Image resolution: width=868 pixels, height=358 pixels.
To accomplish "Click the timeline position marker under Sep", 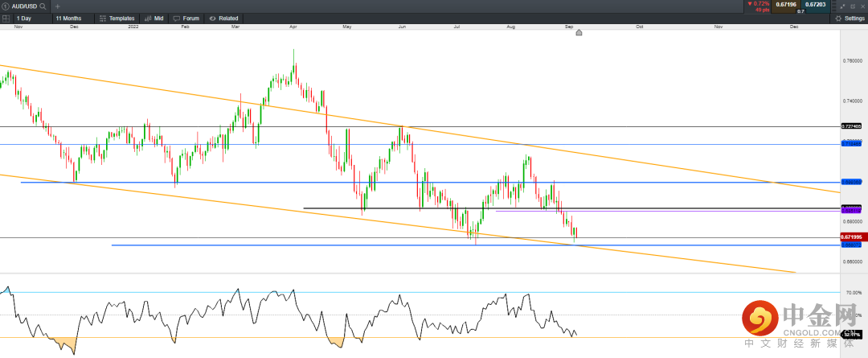I will (x=579, y=33).
